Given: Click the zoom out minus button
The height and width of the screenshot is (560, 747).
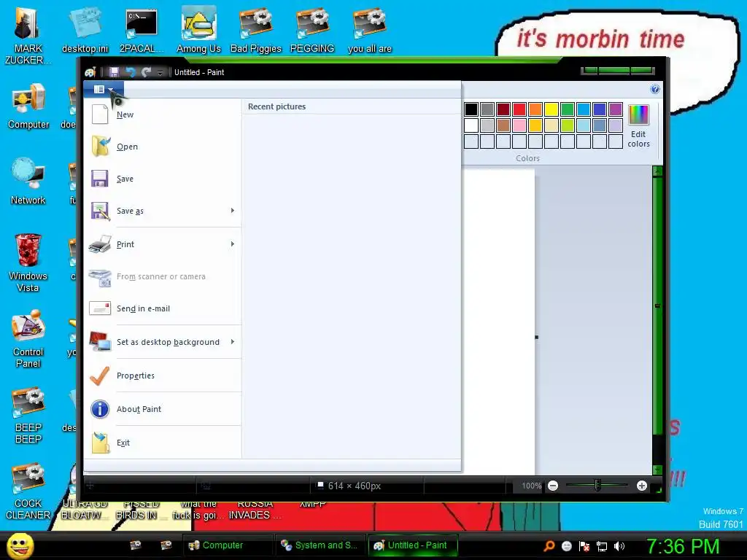Looking at the screenshot, I should tap(553, 486).
